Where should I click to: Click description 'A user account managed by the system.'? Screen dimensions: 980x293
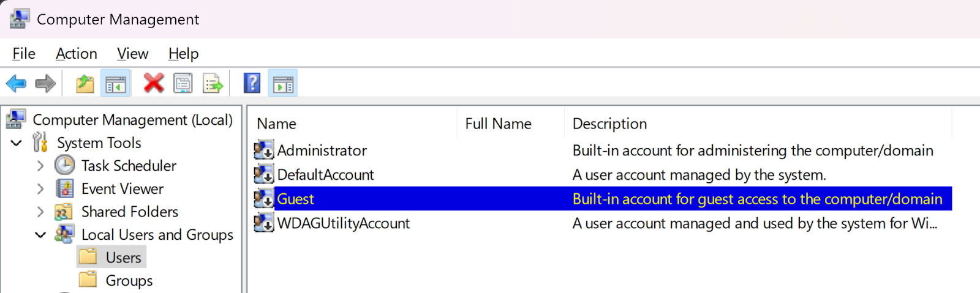(699, 175)
